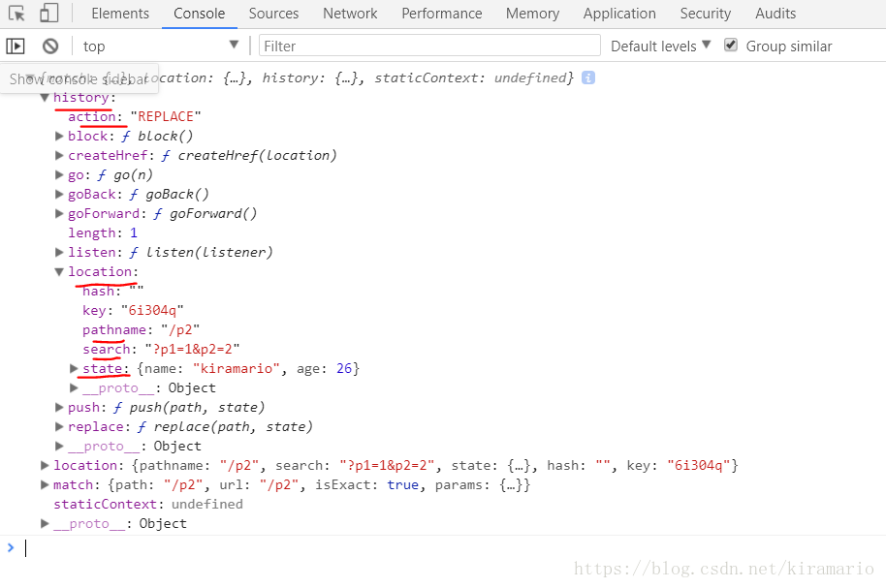Clear the console with the ban icon

point(50,46)
